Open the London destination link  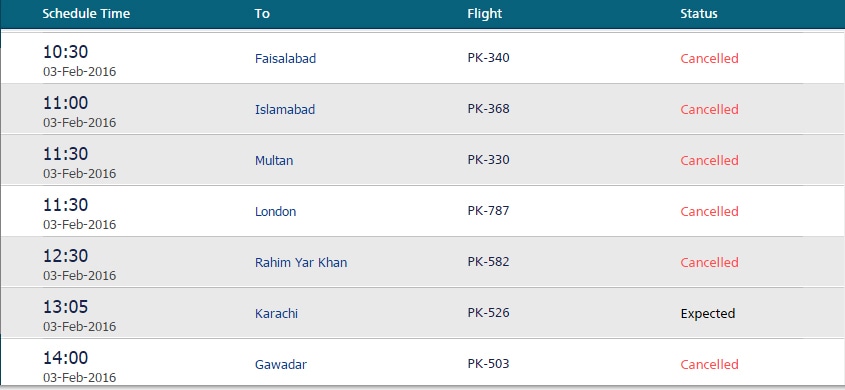point(275,211)
